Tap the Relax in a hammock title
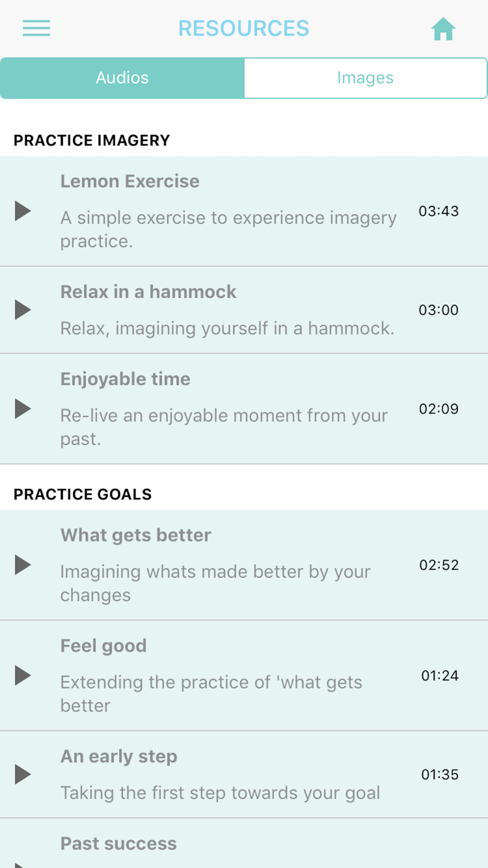 pyautogui.click(x=148, y=292)
